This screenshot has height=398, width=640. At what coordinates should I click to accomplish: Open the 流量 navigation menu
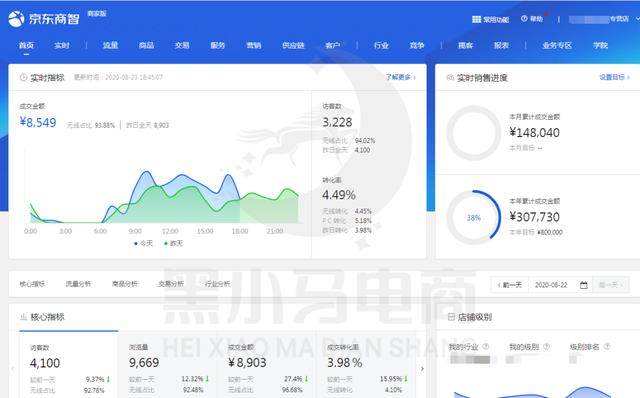110,45
